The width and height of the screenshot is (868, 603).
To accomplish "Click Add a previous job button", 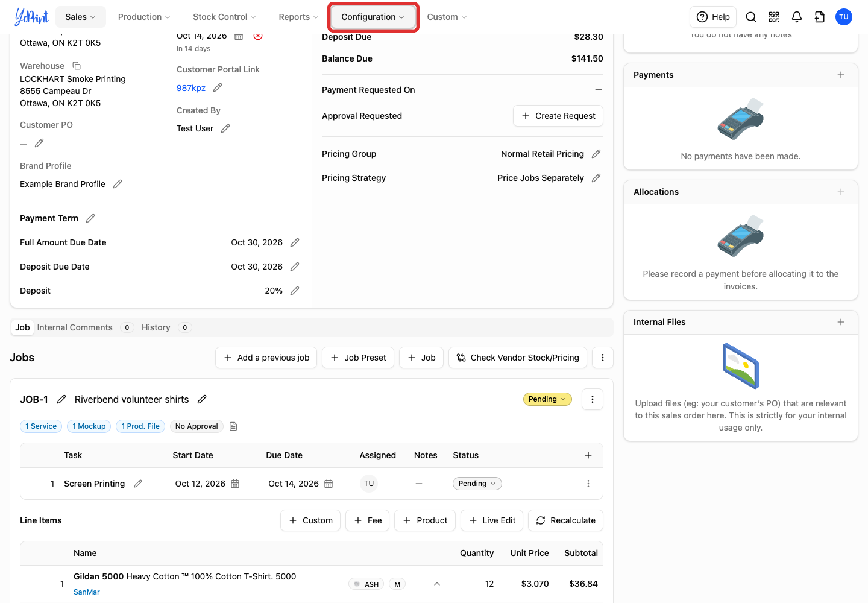I will tap(266, 358).
